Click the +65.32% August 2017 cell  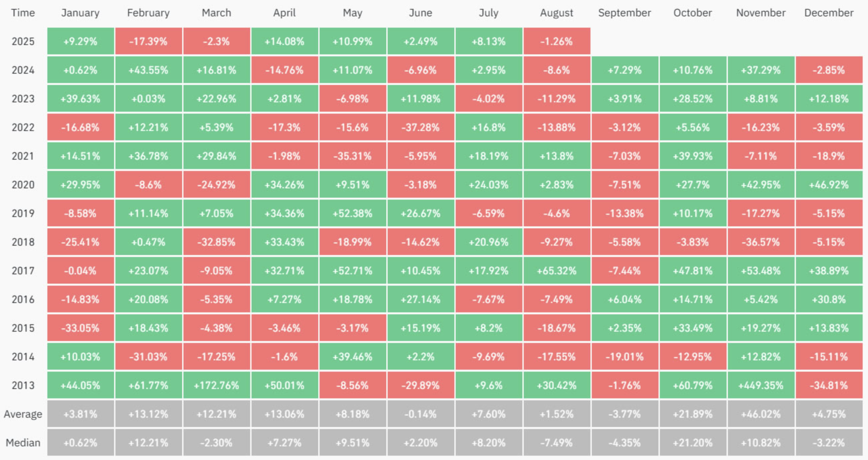coord(557,271)
